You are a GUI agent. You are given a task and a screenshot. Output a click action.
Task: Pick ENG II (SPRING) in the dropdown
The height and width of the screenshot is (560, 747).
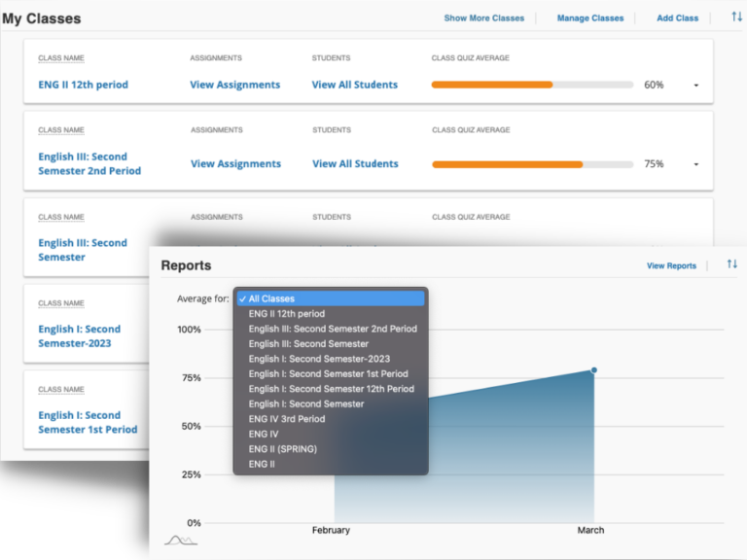(x=282, y=449)
